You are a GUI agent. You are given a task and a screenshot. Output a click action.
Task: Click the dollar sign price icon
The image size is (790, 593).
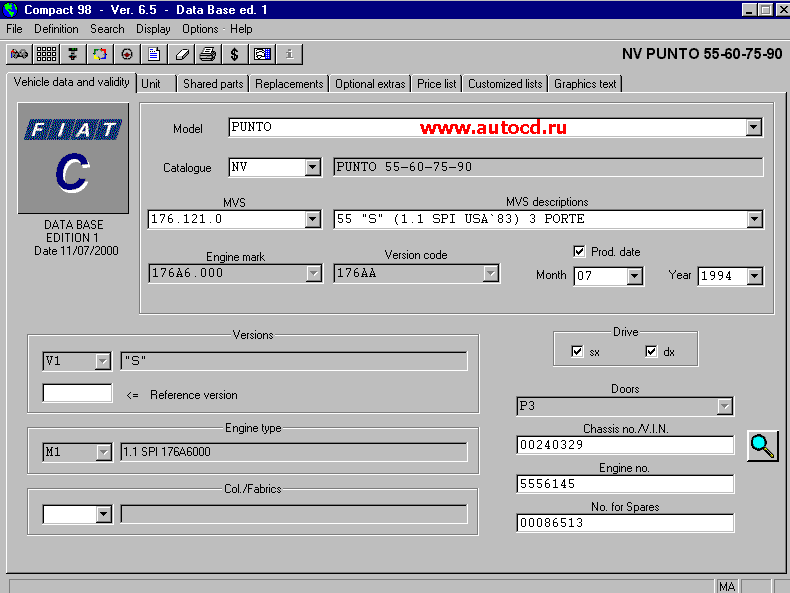coord(235,54)
